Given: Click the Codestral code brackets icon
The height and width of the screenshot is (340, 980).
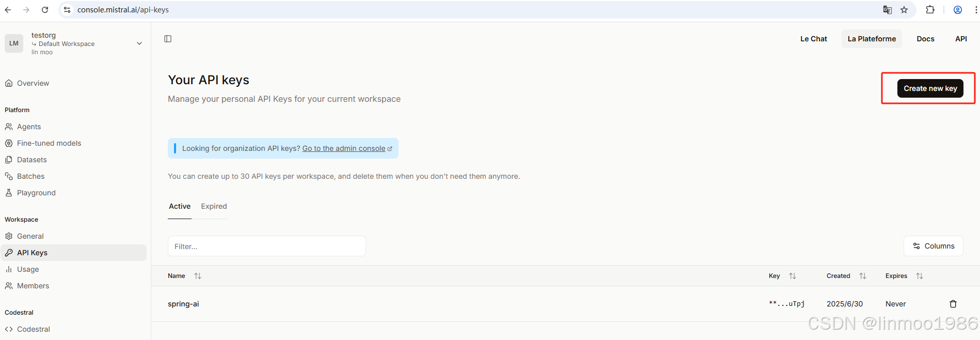Looking at the screenshot, I should [9, 329].
